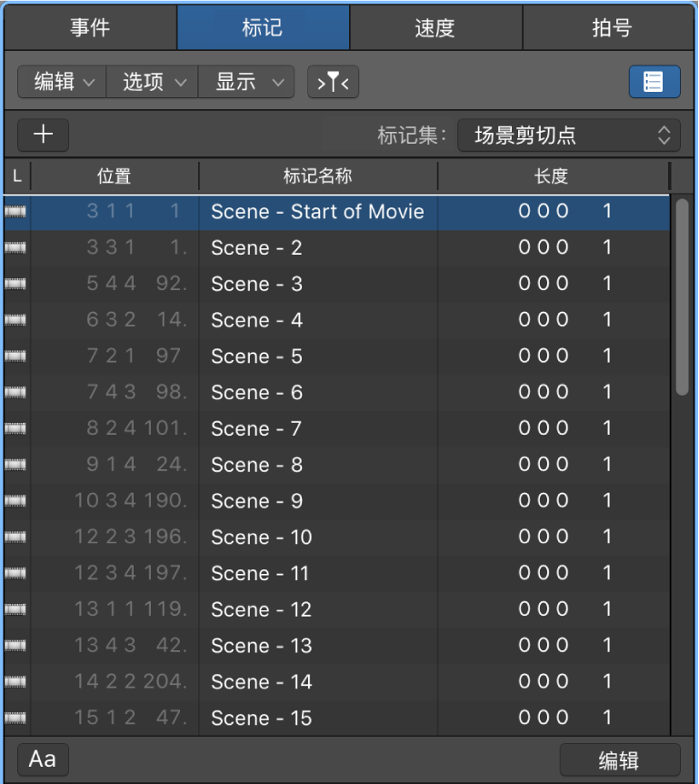
Task: Click the Aa marker text button
Action: [43, 759]
